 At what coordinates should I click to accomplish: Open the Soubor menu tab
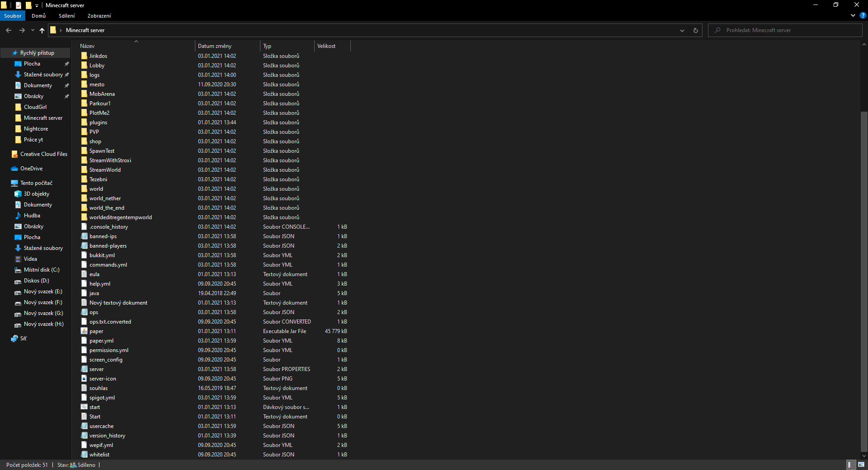(x=13, y=16)
